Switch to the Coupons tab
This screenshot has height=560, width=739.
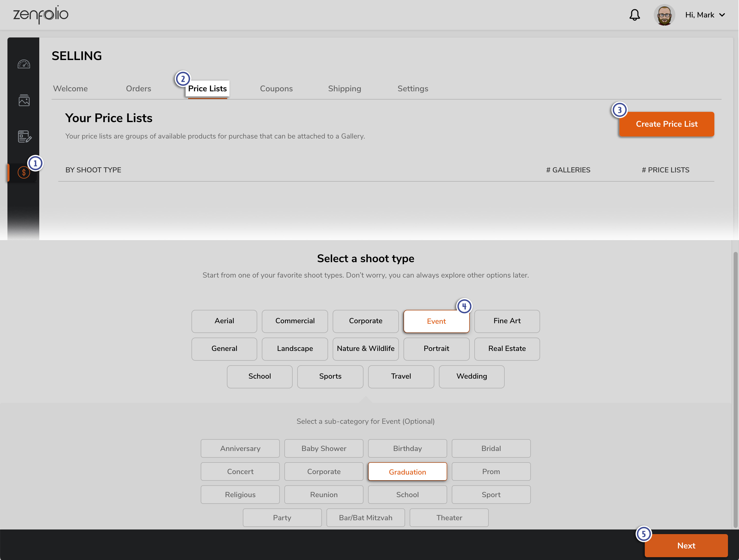(x=276, y=89)
